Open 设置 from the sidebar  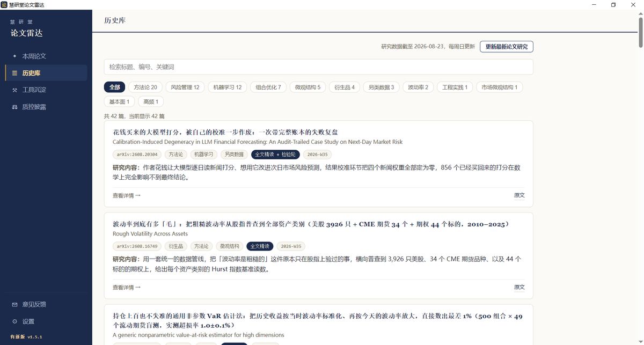[46, 321]
